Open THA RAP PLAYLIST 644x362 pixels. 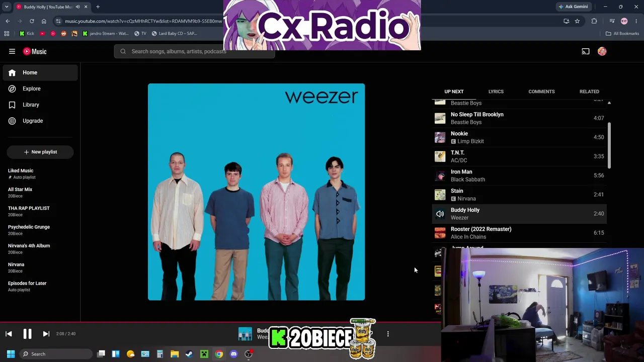40,211
